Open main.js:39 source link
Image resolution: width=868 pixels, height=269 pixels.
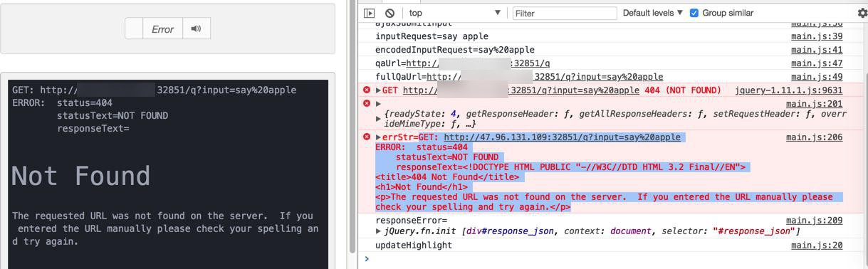tap(817, 36)
